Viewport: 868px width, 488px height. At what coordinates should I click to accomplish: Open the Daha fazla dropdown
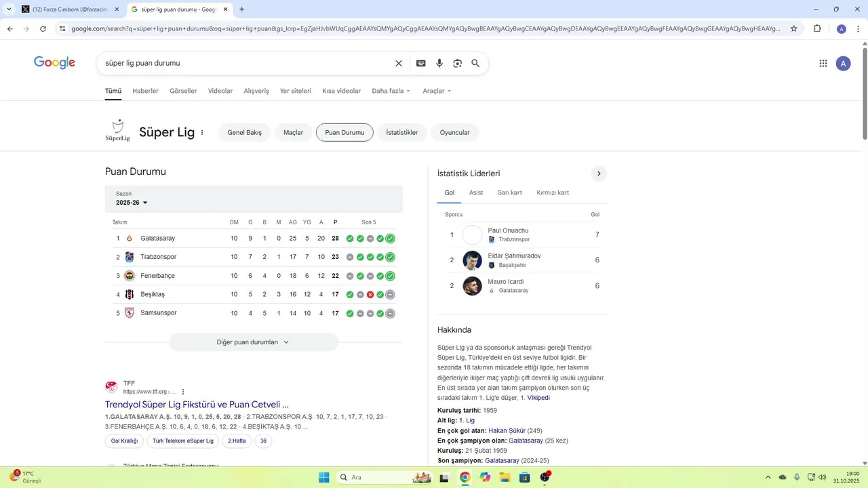click(x=391, y=91)
